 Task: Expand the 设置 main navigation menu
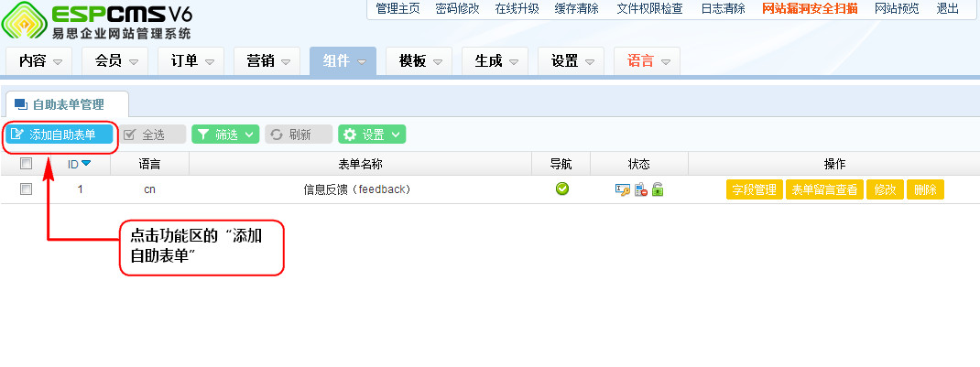click(572, 61)
